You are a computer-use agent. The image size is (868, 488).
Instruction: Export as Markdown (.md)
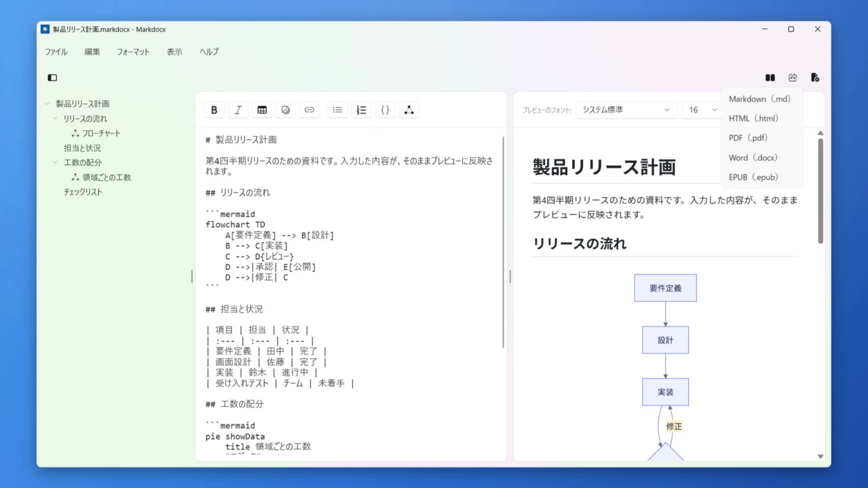click(762, 99)
